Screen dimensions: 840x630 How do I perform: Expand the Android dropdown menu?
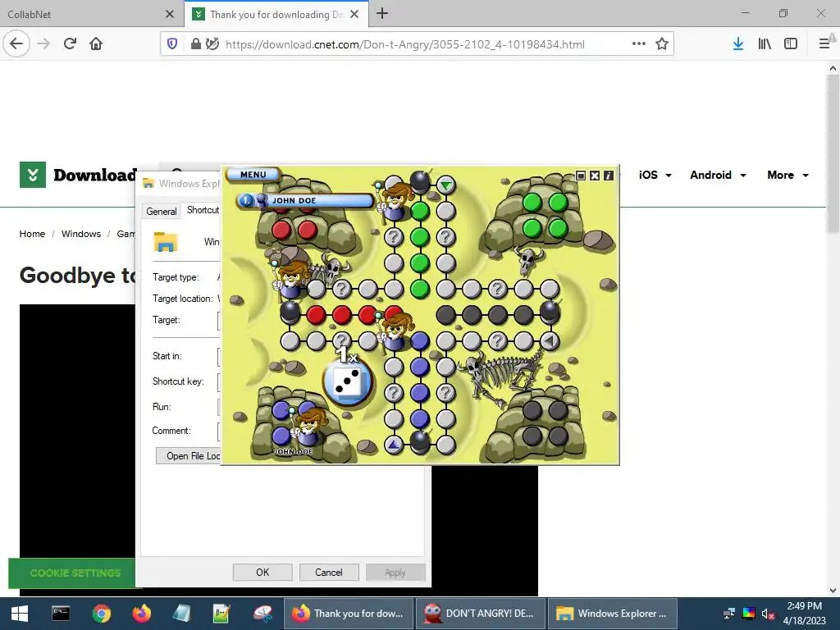coord(718,176)
